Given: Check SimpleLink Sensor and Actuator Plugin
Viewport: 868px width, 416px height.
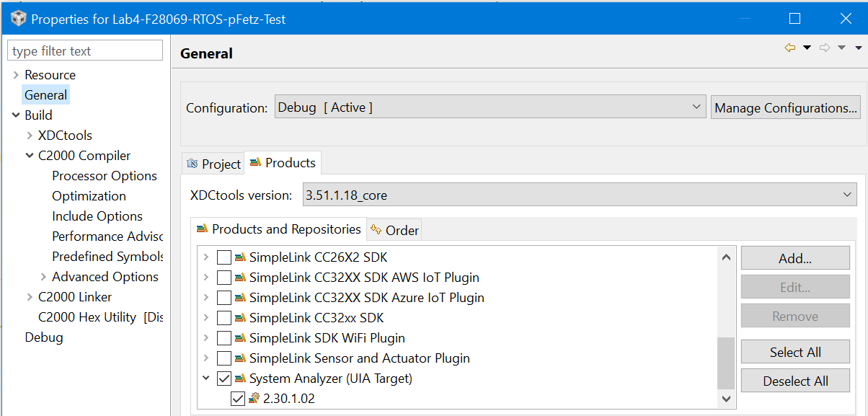Looking at the screenshot, I should pos(224,358).
